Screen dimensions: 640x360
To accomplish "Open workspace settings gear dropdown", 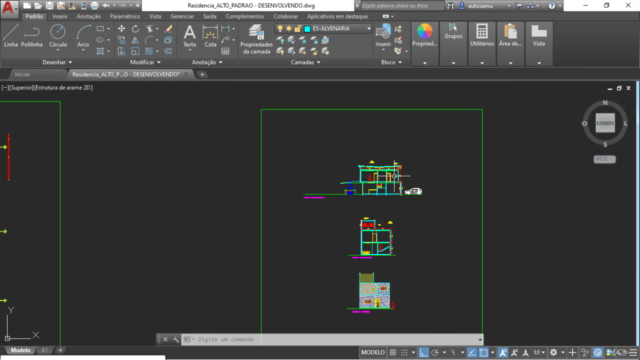I will coord(562,352).
